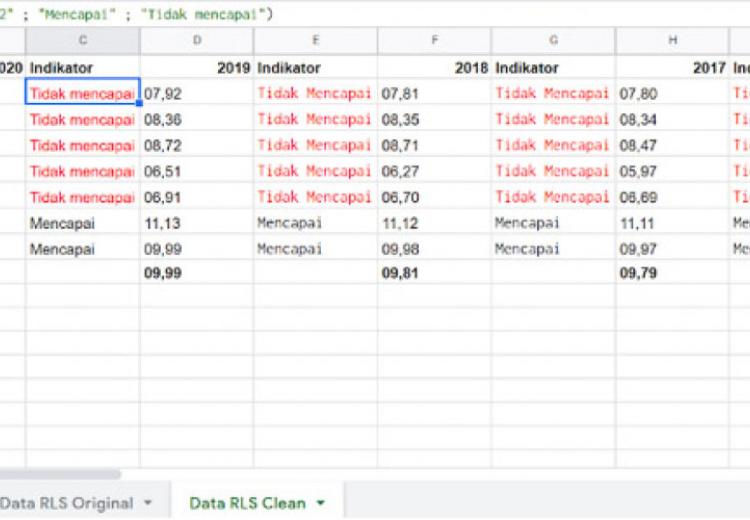Select the Indikator header in column G

click(x=553, y=67)
